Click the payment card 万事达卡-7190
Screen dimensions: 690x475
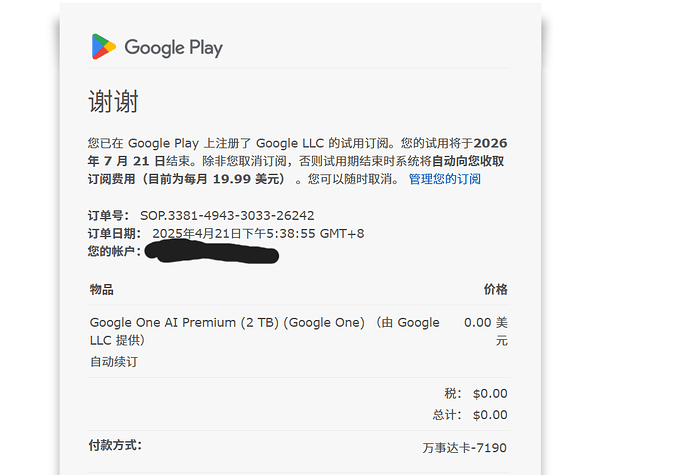point(464,448)
